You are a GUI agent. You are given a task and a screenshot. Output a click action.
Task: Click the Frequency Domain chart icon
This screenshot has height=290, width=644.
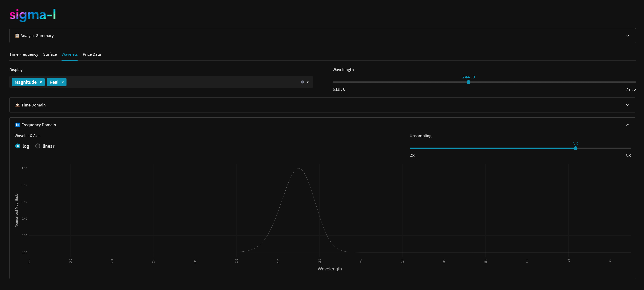click(17, 125)
